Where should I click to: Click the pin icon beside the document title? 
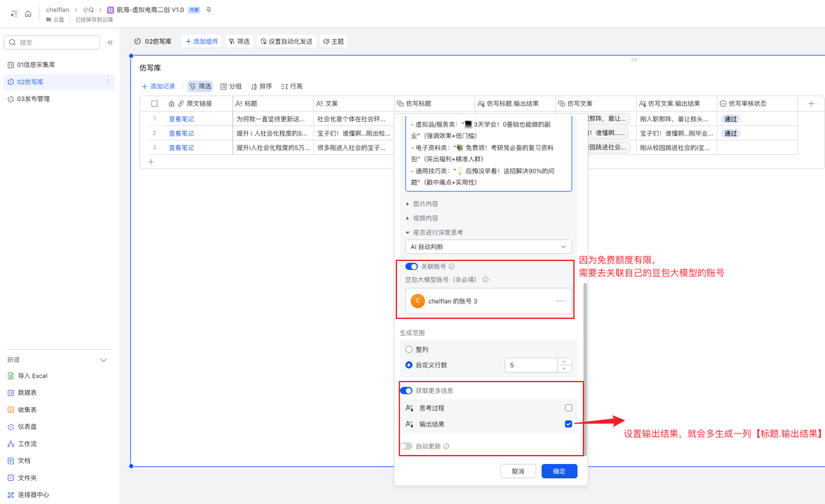(208, 10)
